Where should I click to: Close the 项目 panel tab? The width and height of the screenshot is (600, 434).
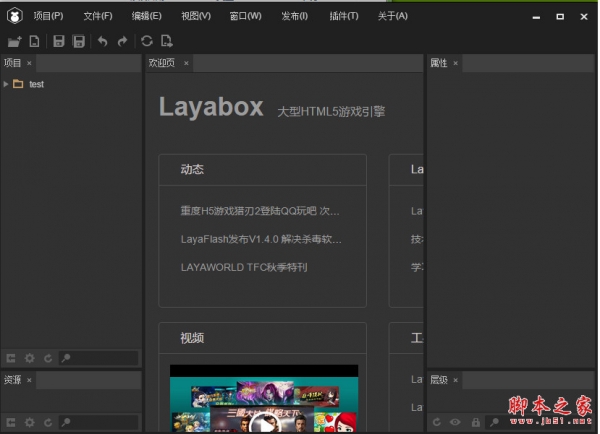(x=29, y=63)
